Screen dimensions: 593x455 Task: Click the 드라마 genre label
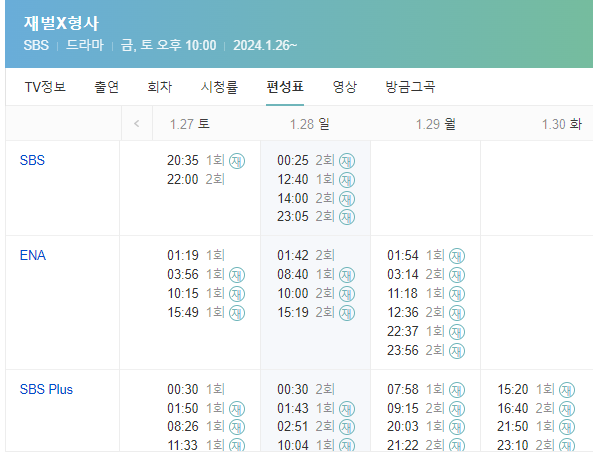click(x=84, y=45)
